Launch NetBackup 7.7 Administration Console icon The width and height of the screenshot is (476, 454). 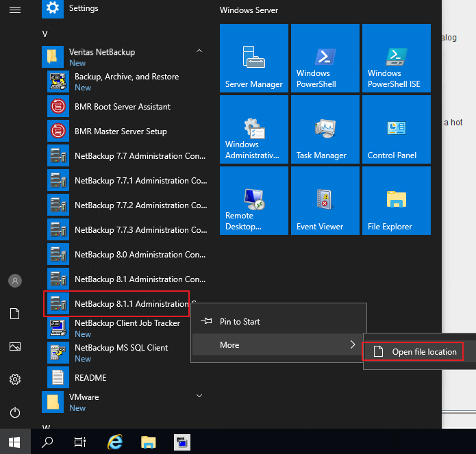58,155
